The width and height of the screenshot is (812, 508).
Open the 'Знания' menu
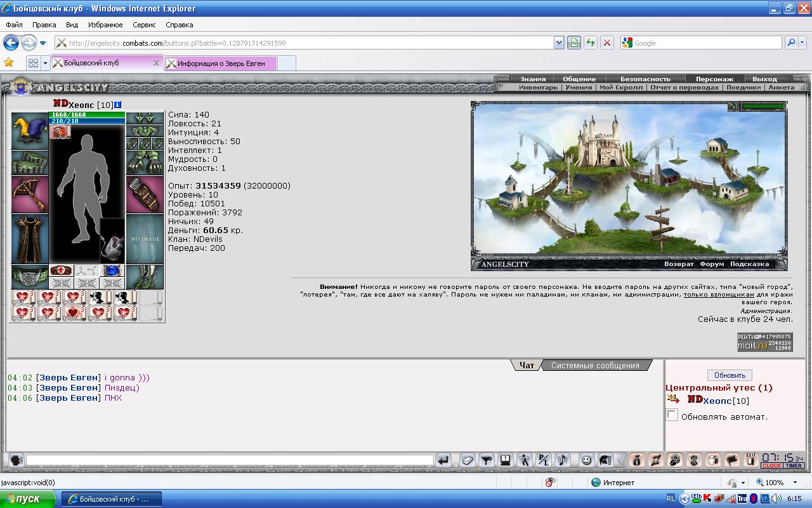pos(533,79)
